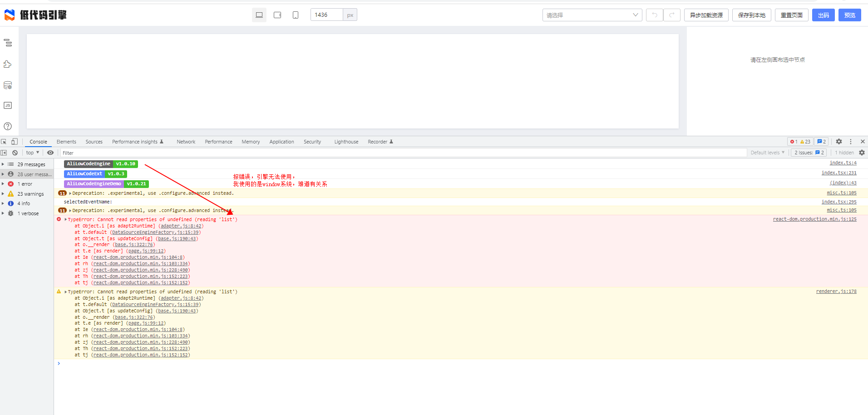Viewport: 868px width, 415px height.
Task: Open the component library puzzle icon
Action: pyautogui.click(x=8, y=64)
